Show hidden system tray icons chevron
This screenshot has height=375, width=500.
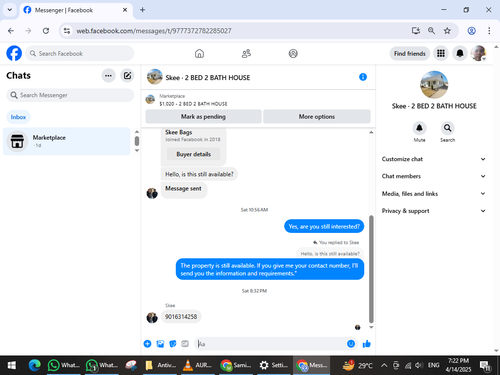tap(384, 365)
